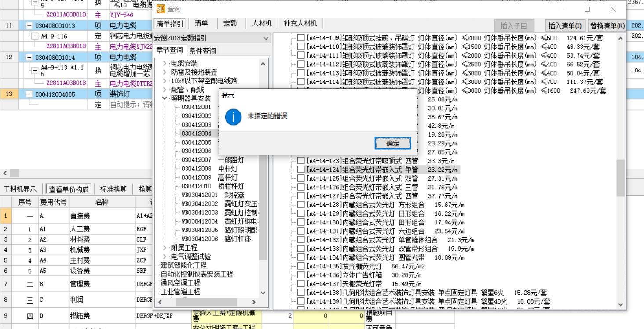
Task: Click the Z2811A03B01B row under item 11
Action: pyautogui.click(x=66, y=46)
